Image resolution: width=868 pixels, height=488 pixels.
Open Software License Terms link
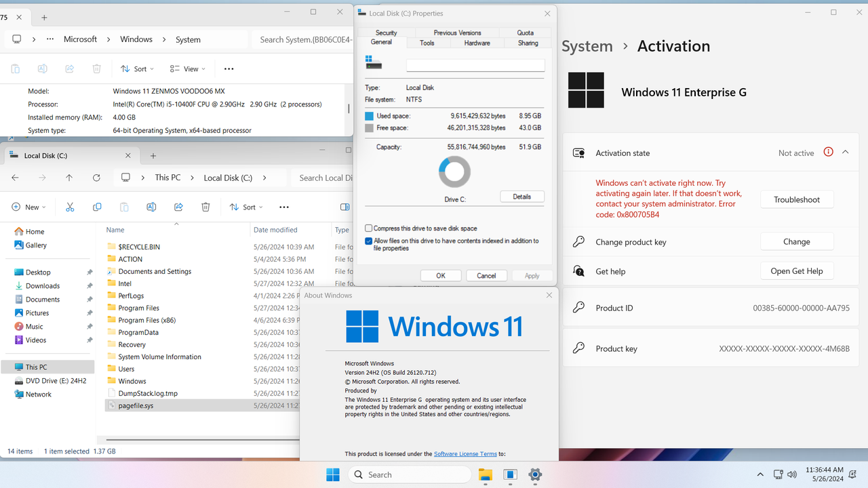pos(465,454)
